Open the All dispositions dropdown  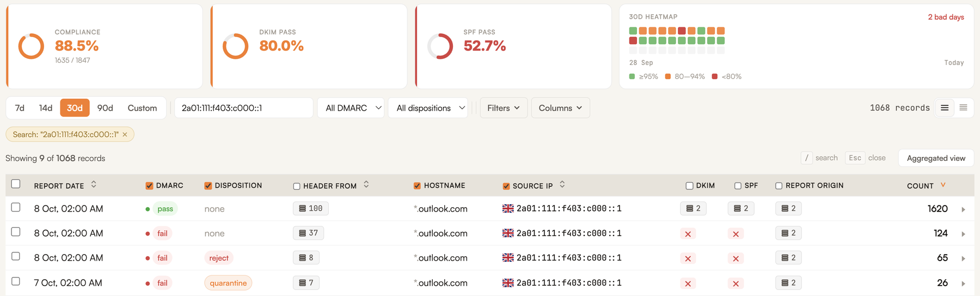(428, 108)
